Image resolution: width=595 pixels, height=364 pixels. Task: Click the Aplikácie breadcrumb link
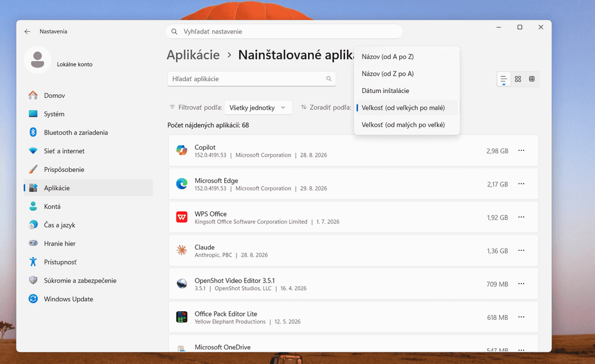193,55
